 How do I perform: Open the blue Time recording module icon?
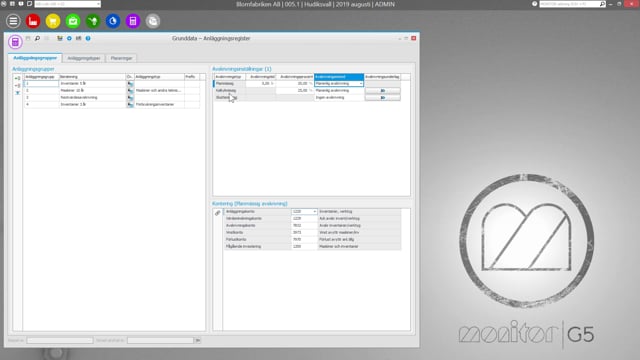pos(113,21)
